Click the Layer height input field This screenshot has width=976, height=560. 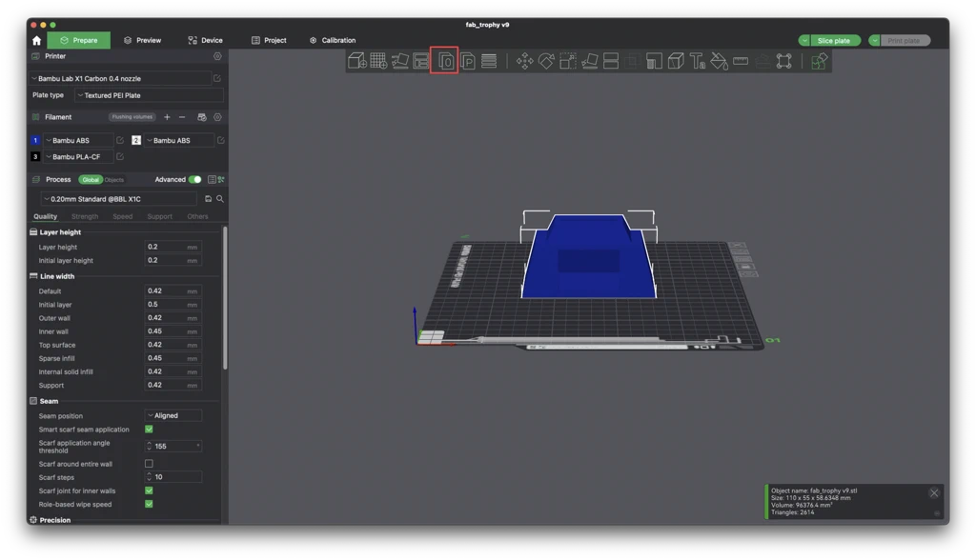click(173, 247)
